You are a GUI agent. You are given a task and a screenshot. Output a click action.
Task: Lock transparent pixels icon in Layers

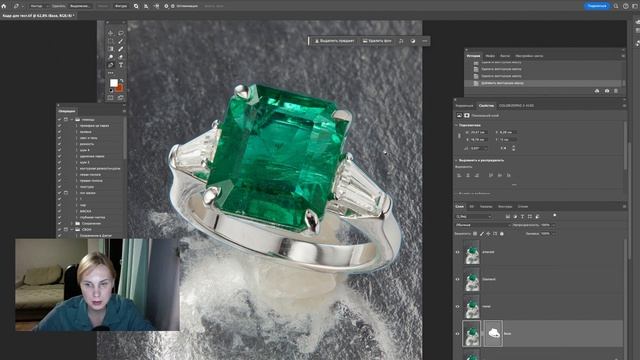[475, 234]
